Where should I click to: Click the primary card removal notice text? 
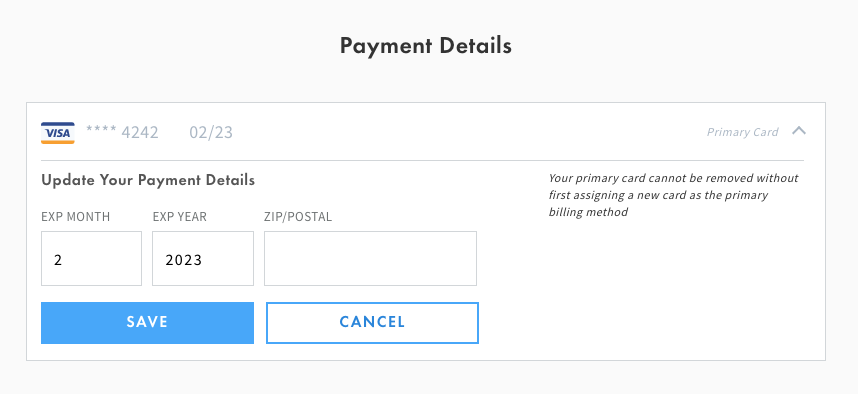point(674,195)
